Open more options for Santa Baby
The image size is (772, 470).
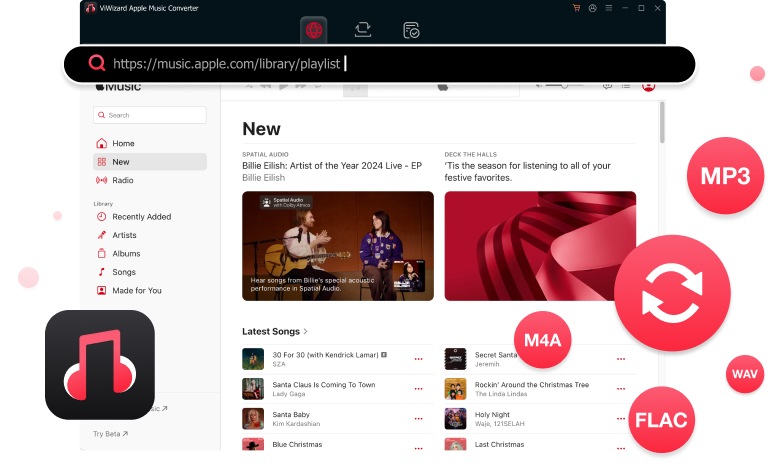(418, 419)
